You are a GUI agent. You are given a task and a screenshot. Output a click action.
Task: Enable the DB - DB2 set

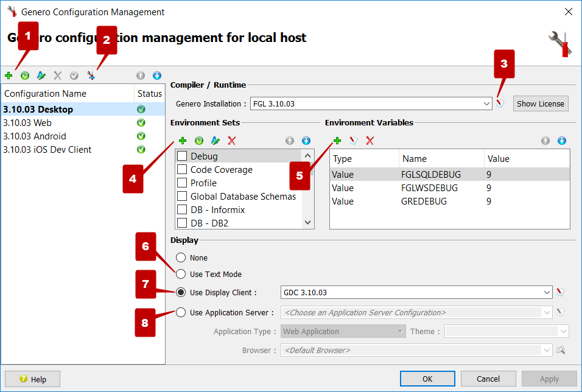(x=182, y=223)
